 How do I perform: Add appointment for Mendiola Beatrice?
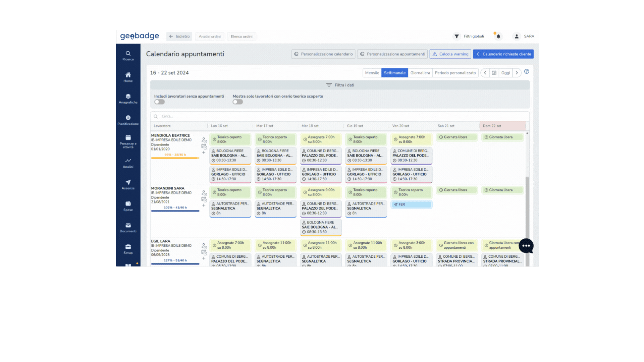[204, 153]
